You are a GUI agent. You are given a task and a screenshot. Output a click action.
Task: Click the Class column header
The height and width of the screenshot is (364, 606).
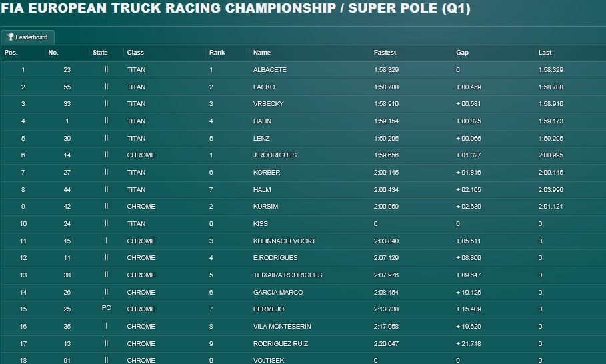pyautogui.click(x=135, y=53)
